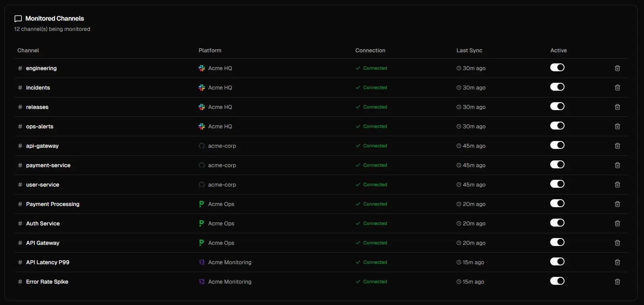The image size is (644, 305).
Task: Click acme-corp platform in payment-service row
Action: (x=222, y=165)
